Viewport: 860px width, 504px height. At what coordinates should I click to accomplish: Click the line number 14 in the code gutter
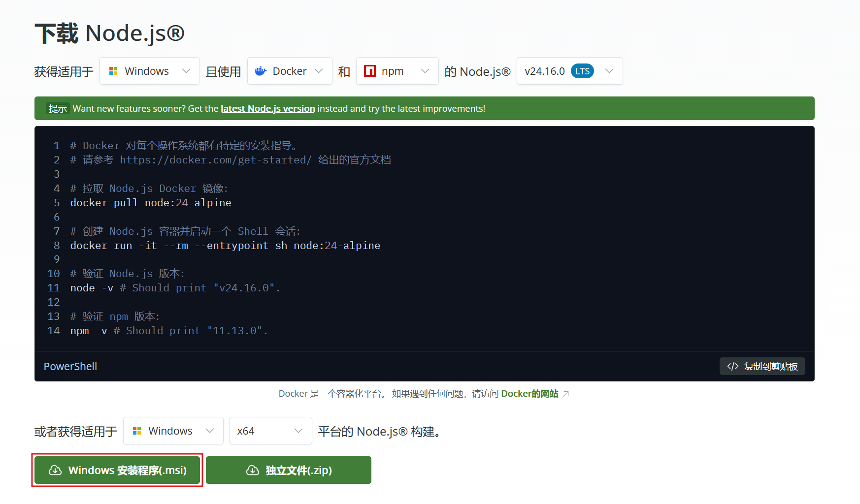[x=54, y=331]
